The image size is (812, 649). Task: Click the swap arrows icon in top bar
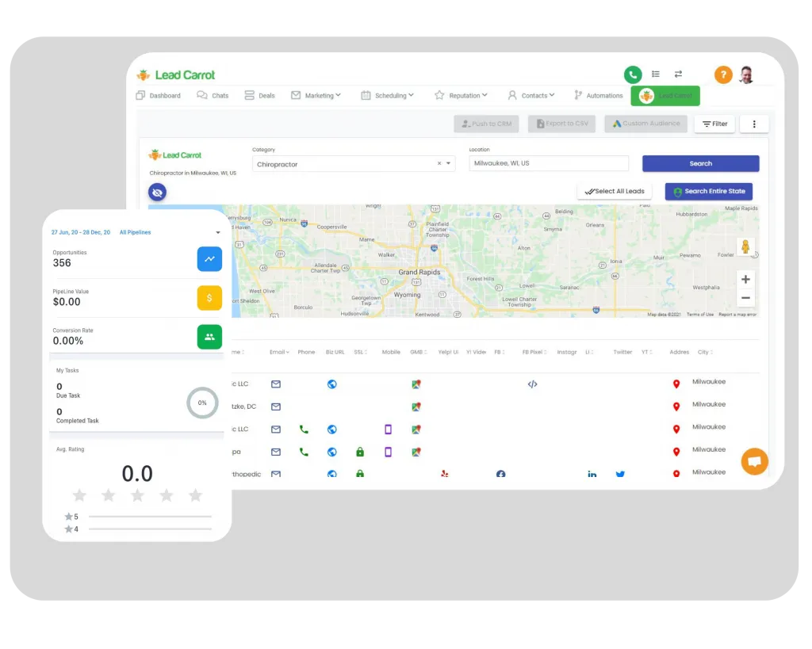coord(678,74)
